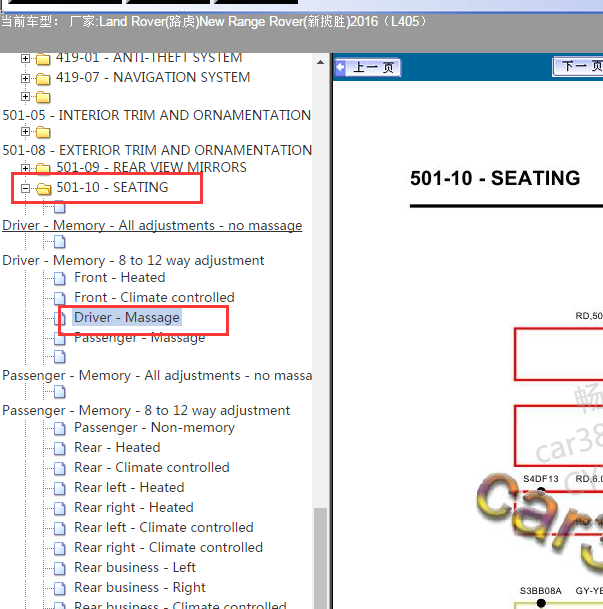Click the Rear left - Heated page icon
Viewport: 603px width, 609px height.
59,488
